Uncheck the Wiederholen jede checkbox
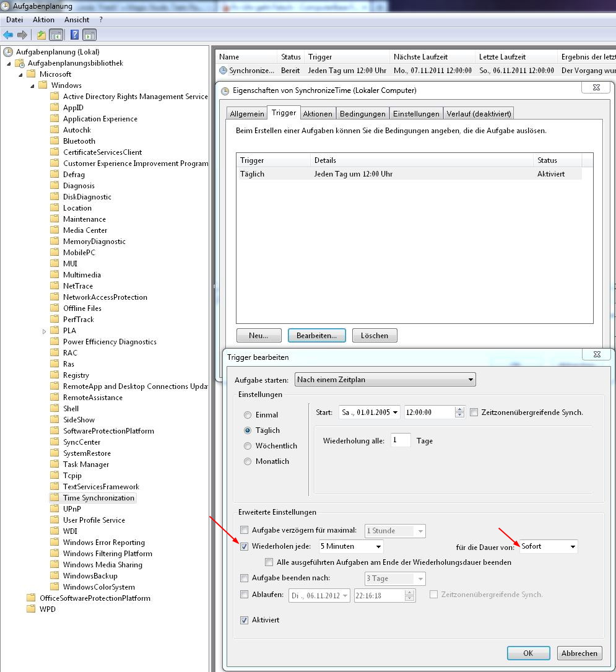 pyautogui.click(x=244, y=546)
